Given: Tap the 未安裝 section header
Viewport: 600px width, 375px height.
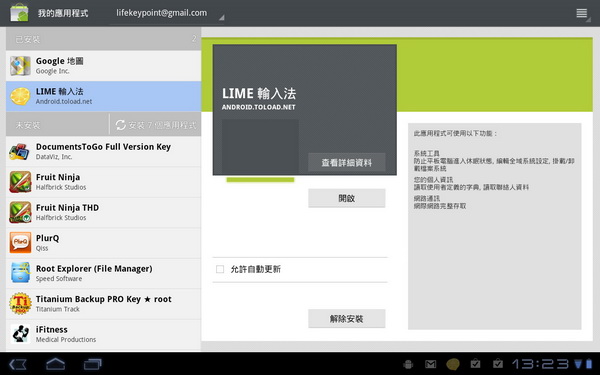Looking at the screenshot, I should click(57, 125).
